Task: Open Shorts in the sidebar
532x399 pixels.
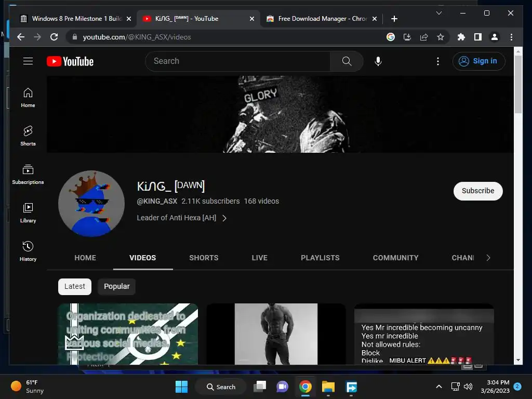Action: (x=28, y=136)
